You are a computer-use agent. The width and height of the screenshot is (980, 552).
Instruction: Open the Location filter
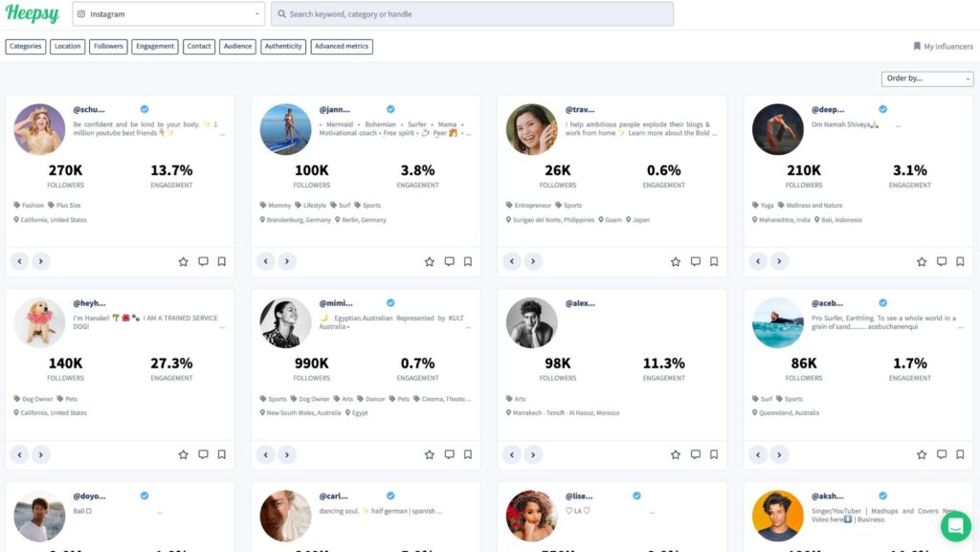(68, 46)
